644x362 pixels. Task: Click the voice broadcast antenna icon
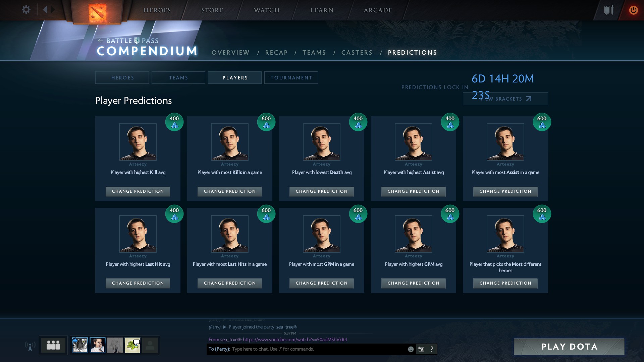point(30,346)
